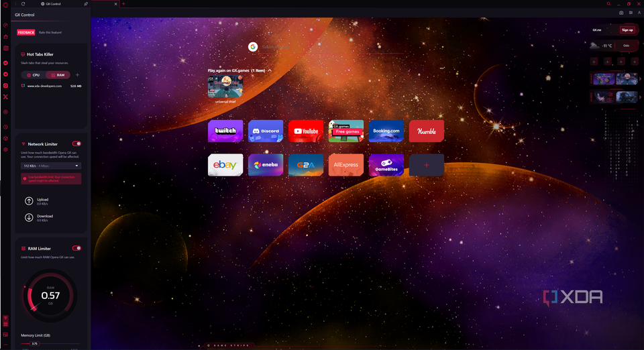Open the Discord speed dial tile
644x350 pixels.
coord(266,131)
